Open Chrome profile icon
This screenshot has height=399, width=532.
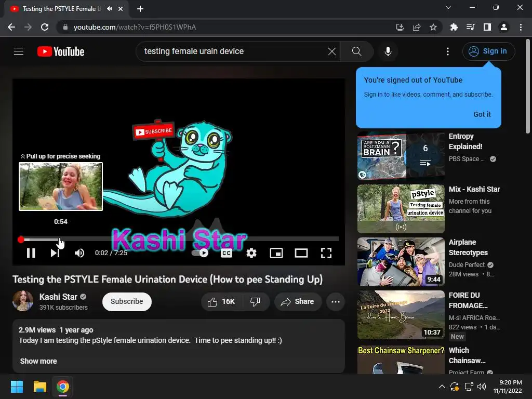(504, 27)
